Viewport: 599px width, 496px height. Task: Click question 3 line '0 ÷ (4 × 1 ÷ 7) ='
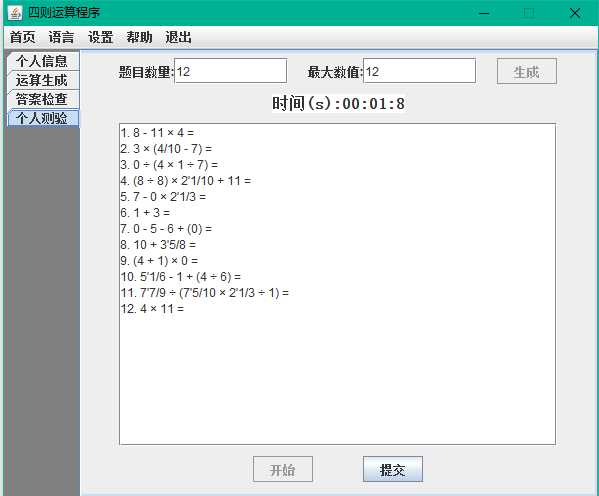click(169, 165)
